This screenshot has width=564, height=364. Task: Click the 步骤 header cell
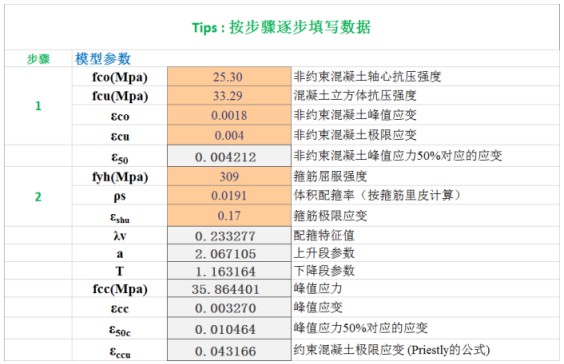pos(38,59)
